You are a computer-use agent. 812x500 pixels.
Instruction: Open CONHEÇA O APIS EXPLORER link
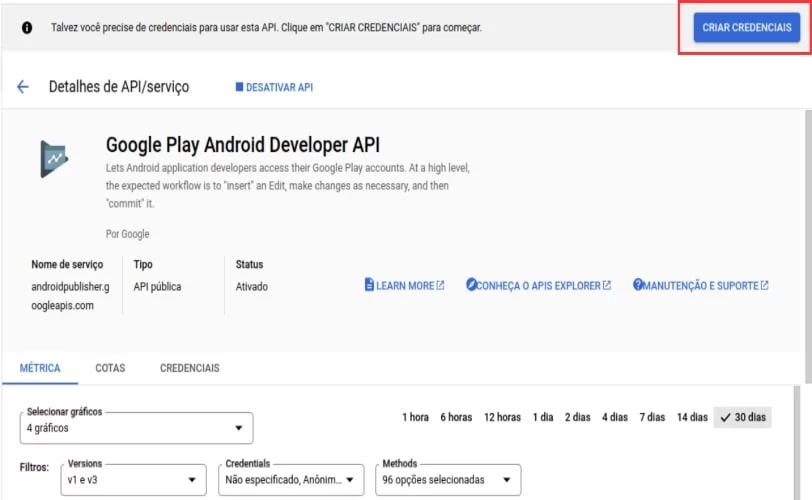point(539,285)
